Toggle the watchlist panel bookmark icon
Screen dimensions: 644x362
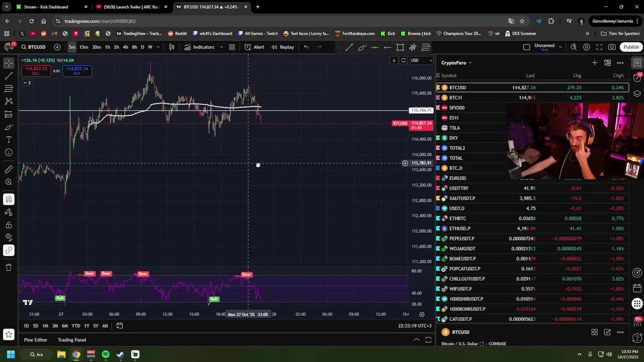(637, 63)
